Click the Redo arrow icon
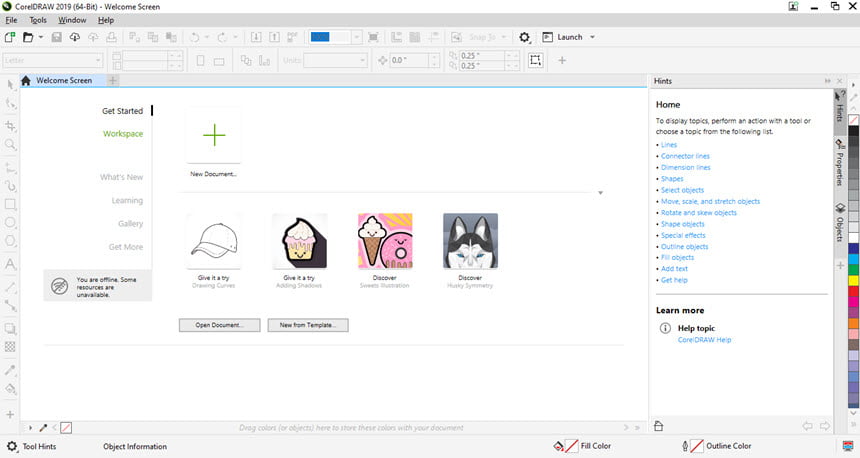Screen dimensions: 860x458 (x=222, y=37)
